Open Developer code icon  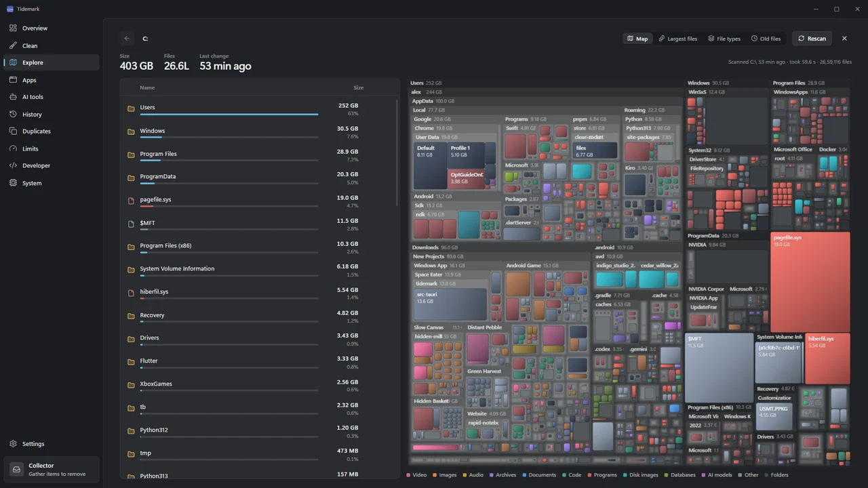[x=14, y=165]
